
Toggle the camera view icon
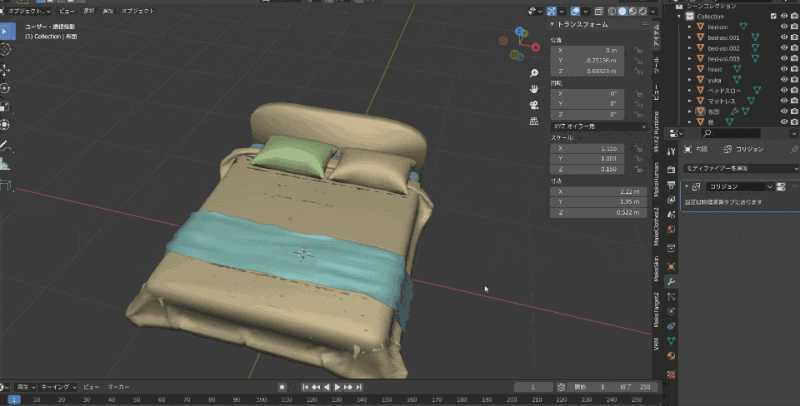pos(534,105)
